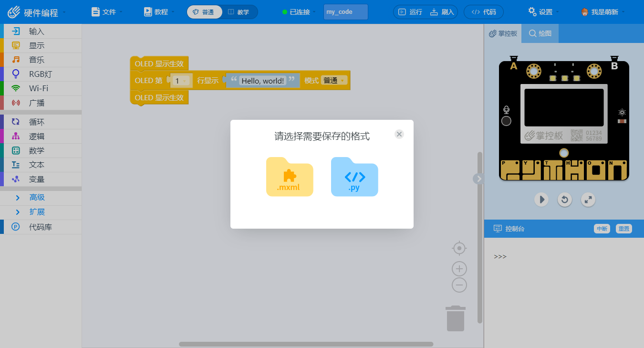Switch to the 掌控板 tab

[503, 33]
